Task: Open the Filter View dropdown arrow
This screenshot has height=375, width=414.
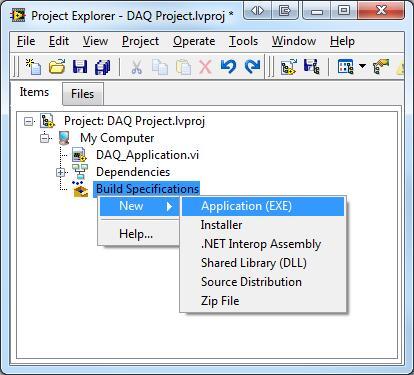Action: coord(362,66)
